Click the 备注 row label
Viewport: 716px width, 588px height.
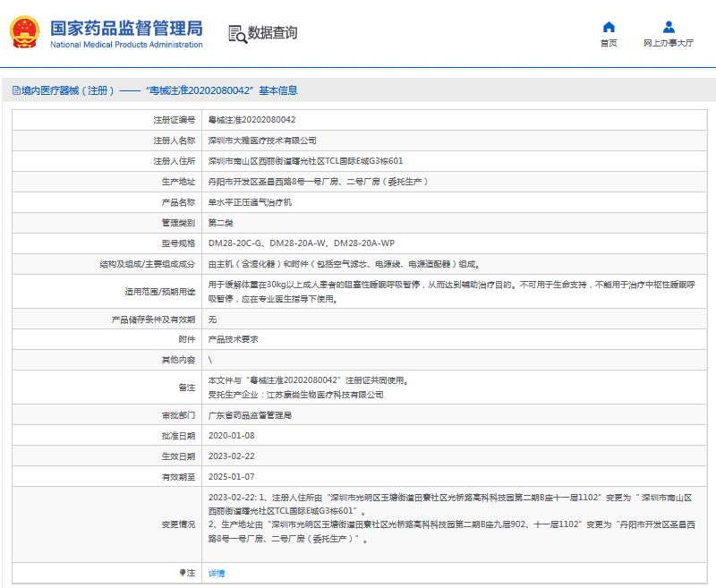tap(187, 388)
